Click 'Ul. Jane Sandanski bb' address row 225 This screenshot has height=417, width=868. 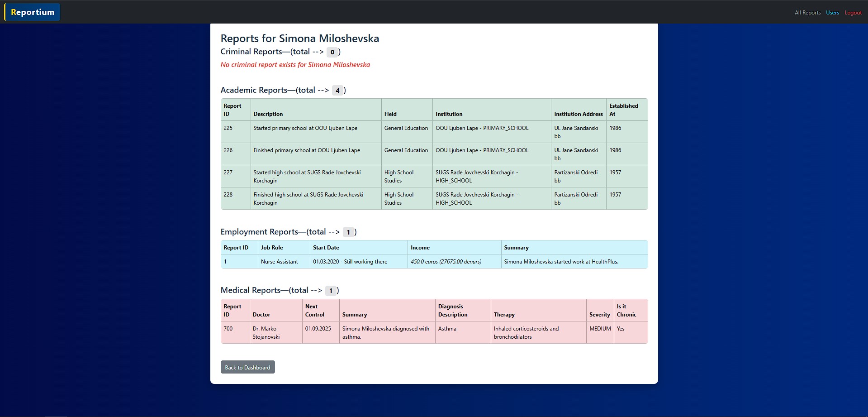coord(579,132)
